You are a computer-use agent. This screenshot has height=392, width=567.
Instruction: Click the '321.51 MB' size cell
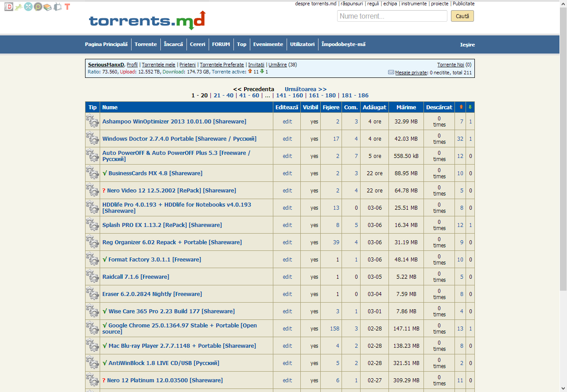pyautogui.click(x=406, y=363)
